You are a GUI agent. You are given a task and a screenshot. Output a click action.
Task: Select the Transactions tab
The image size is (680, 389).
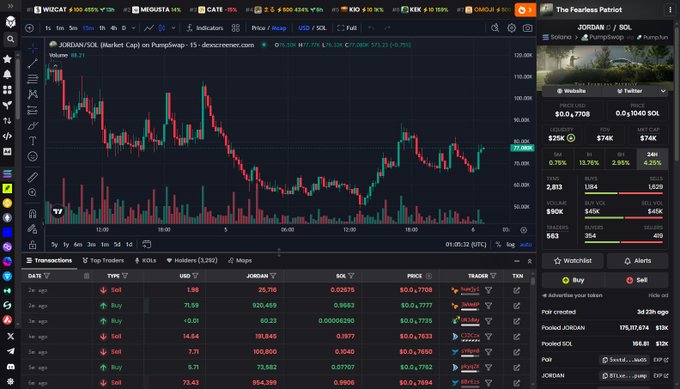coord(49,261)
